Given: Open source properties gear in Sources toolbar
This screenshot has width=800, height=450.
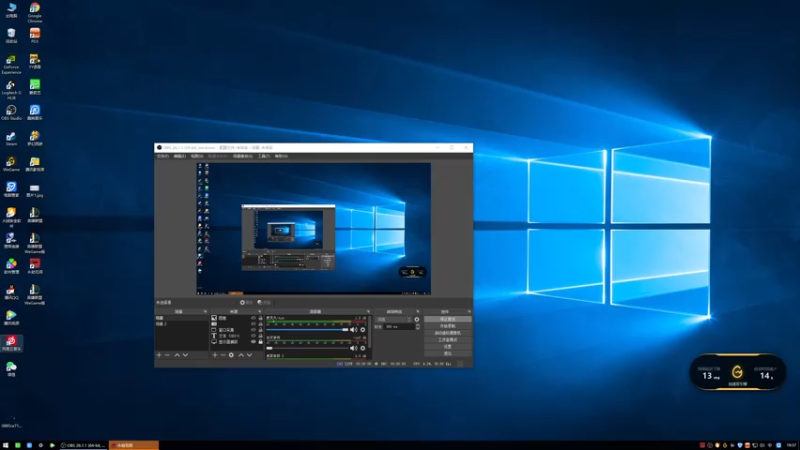Looking at the screenshot, I should coord(231,355).
